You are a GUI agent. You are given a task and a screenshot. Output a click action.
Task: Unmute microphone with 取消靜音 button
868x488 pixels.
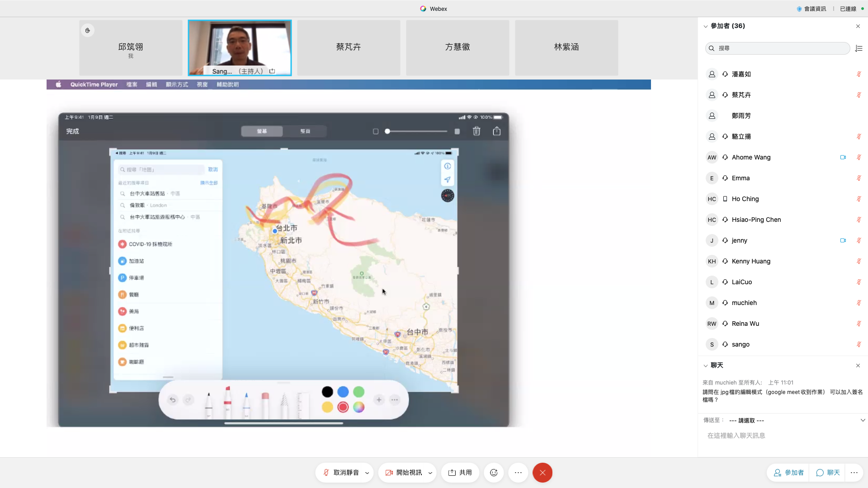pos(340,473)
